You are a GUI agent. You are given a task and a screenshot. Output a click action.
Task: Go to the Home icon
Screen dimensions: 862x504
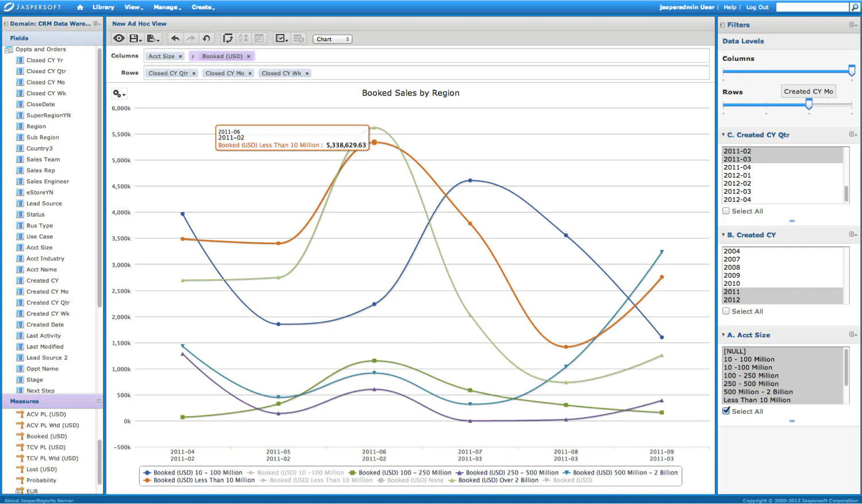coord(80,7)
